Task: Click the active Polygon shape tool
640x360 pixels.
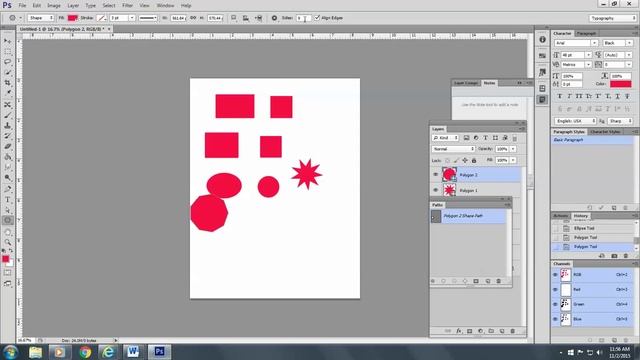Action: 7,221
